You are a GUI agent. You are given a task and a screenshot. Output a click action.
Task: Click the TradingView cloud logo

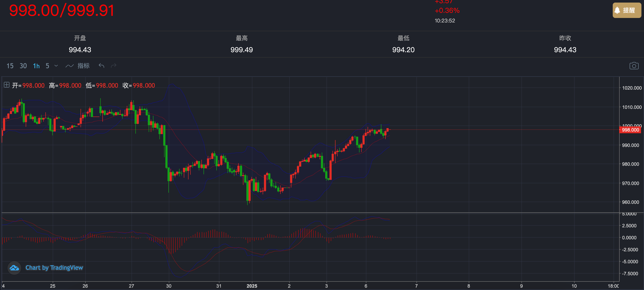(14, 268)
